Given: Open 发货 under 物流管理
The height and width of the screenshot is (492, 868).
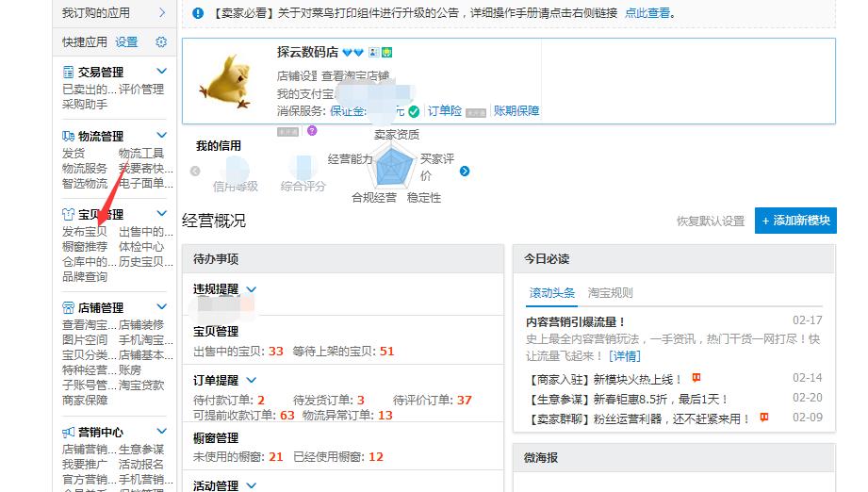Looking at the screenshot, I should click(74, 154).
